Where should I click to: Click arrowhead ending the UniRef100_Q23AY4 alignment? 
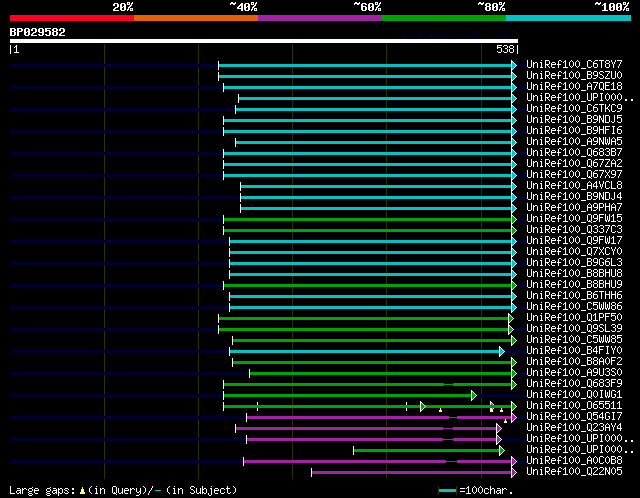[497, 428]
